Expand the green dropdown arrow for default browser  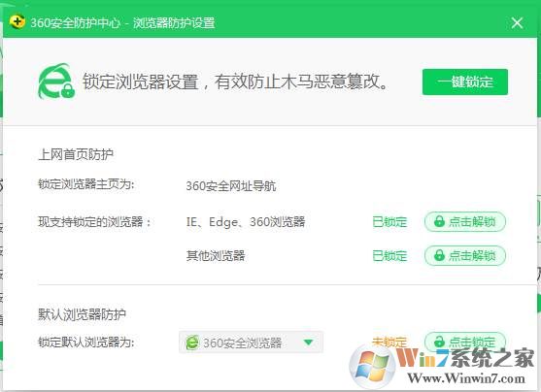308,343
